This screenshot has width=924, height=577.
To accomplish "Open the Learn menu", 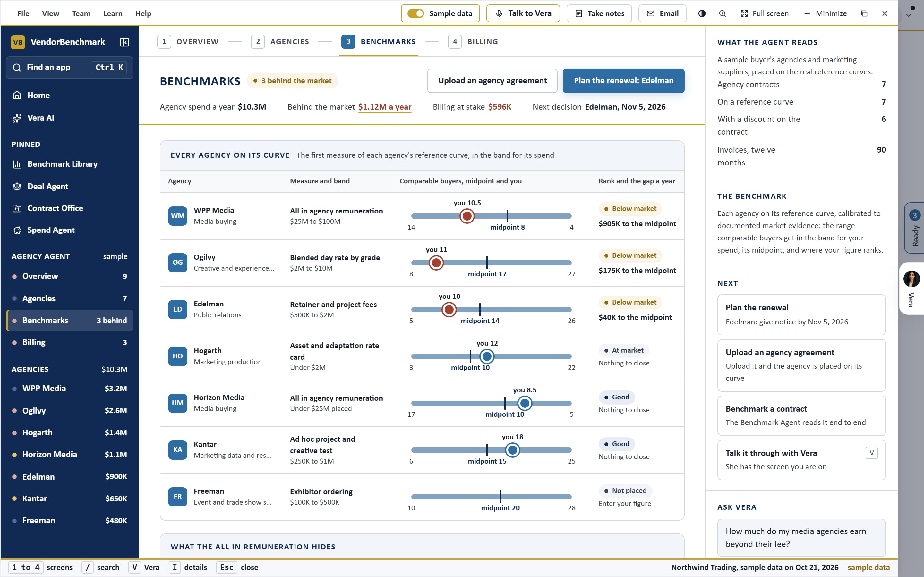I will click(113, 13).
